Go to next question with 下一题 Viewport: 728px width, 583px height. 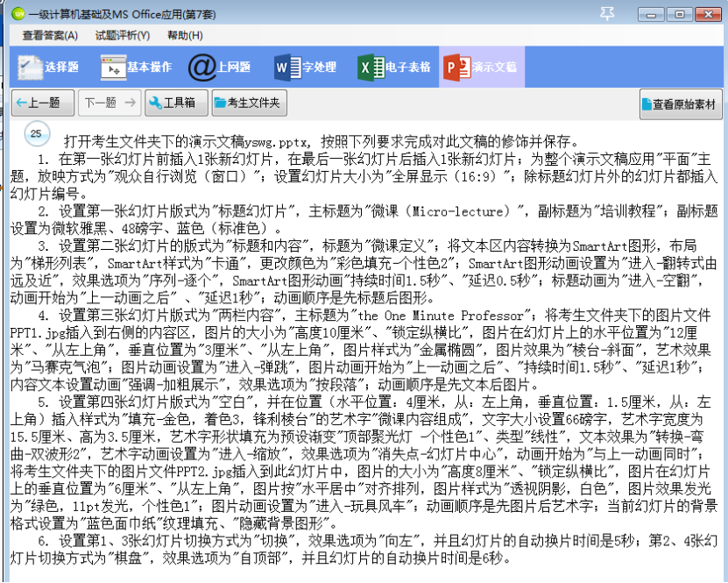click(110, 103)
